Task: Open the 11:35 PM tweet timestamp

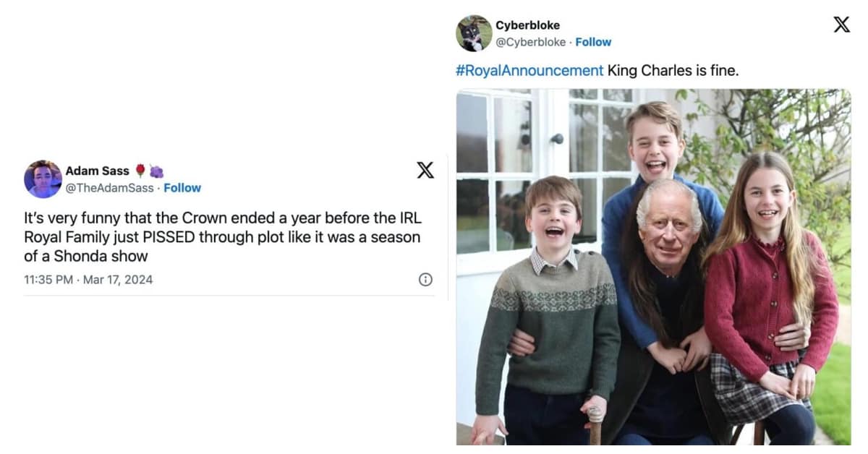Action: pos(48,280)
